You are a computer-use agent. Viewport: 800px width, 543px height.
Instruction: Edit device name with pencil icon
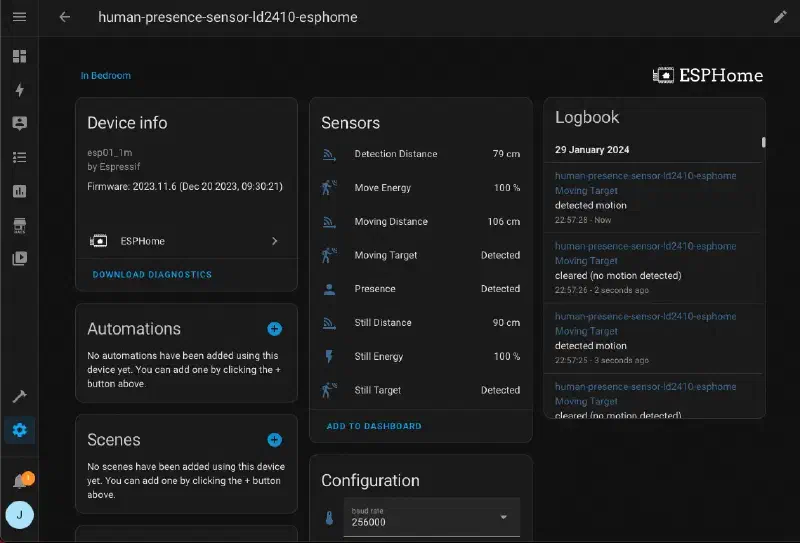tap(780, 17)
